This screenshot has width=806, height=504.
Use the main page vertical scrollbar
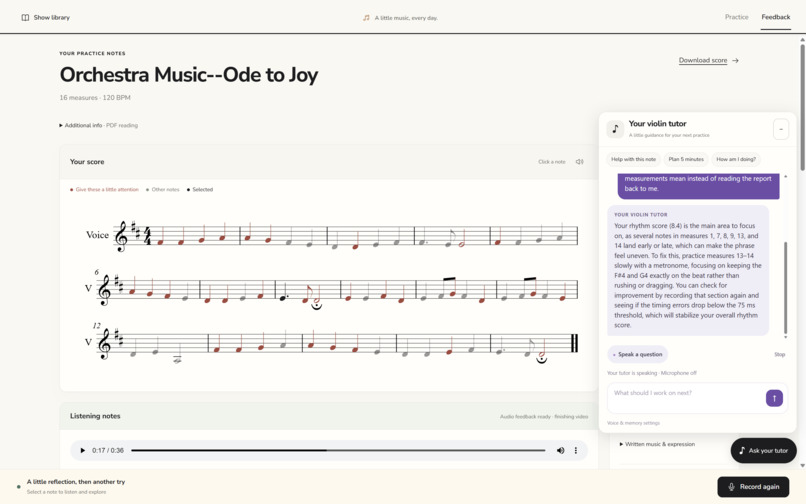pyautogui.click(x=802, y=108)
